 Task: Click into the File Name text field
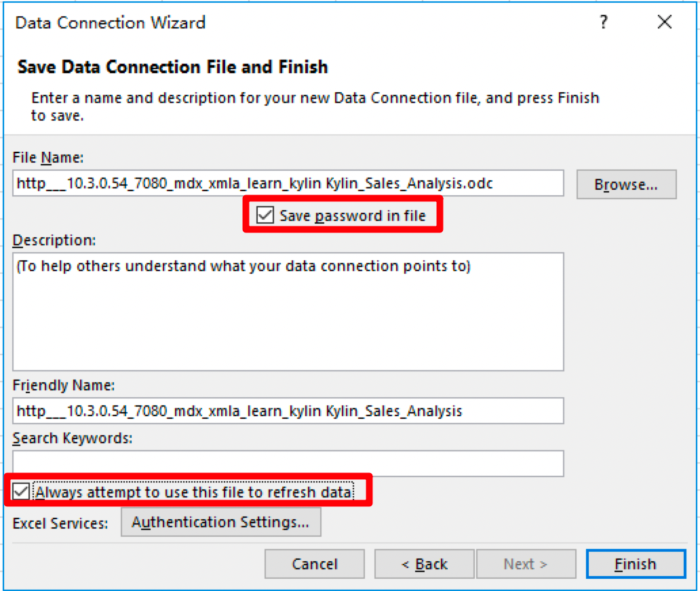[288, 183]
